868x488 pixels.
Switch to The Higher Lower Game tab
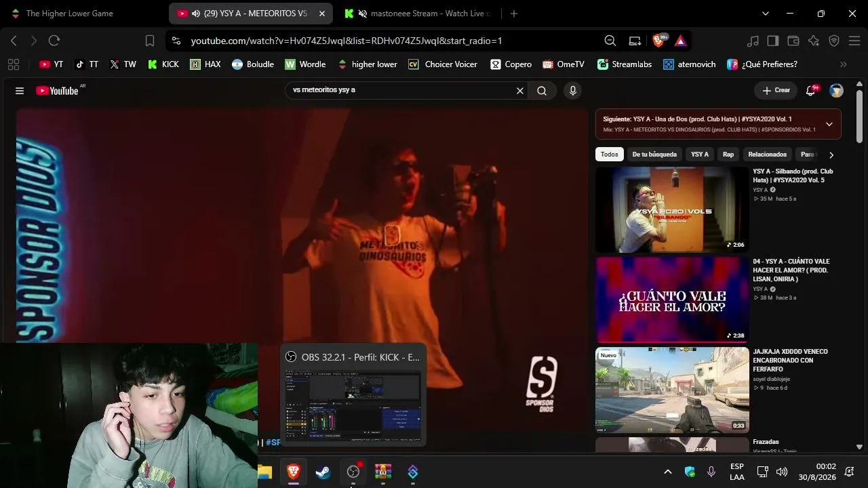[84, 14]
